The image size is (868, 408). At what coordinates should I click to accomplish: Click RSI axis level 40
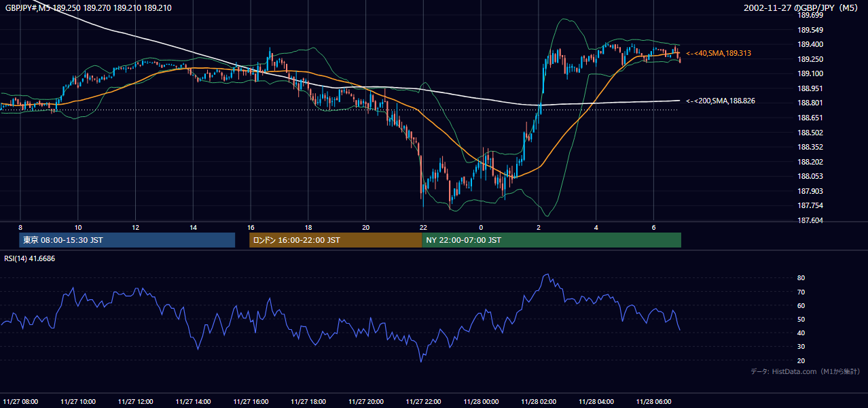[801, 333]
